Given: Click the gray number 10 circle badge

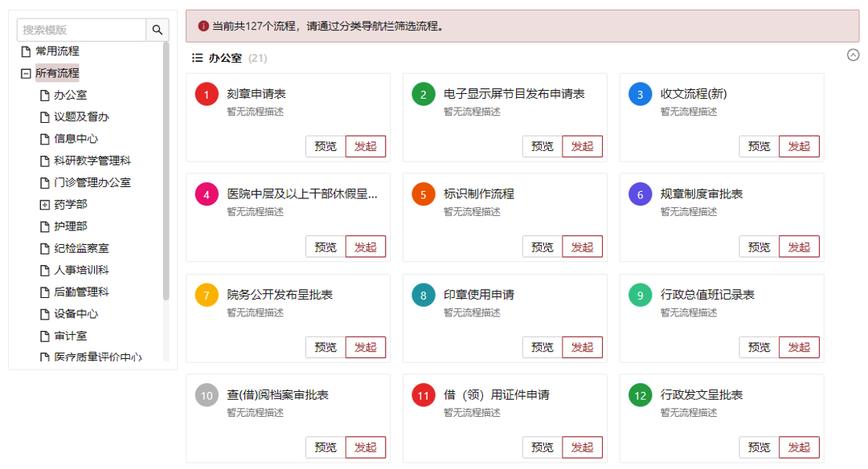Looking at the screenshot, I should [207, 395].
